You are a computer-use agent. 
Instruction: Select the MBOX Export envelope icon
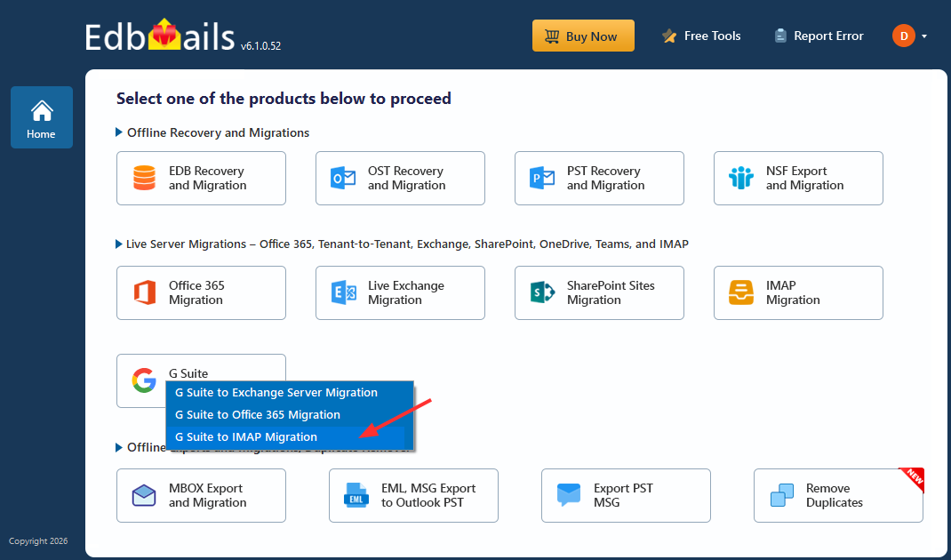pyautogui.click(x=144, y=495)
